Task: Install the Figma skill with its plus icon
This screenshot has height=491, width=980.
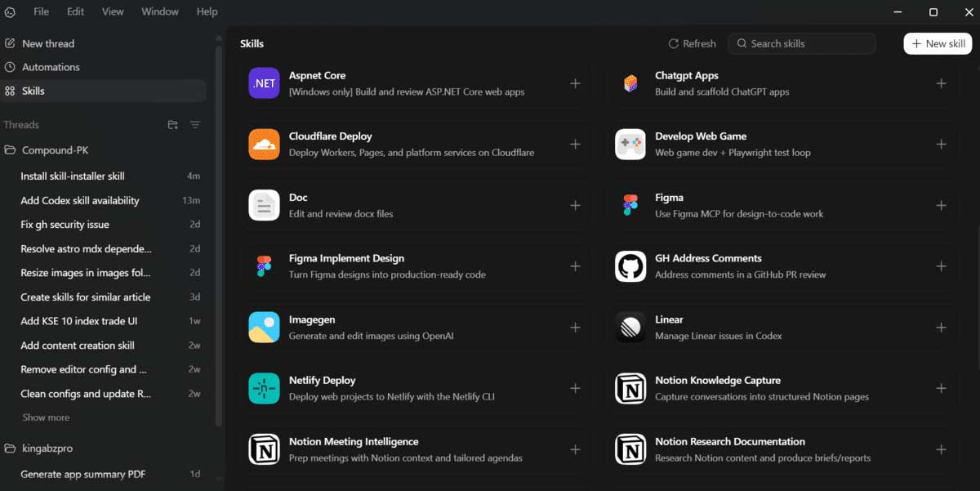Action: [941, 205]
